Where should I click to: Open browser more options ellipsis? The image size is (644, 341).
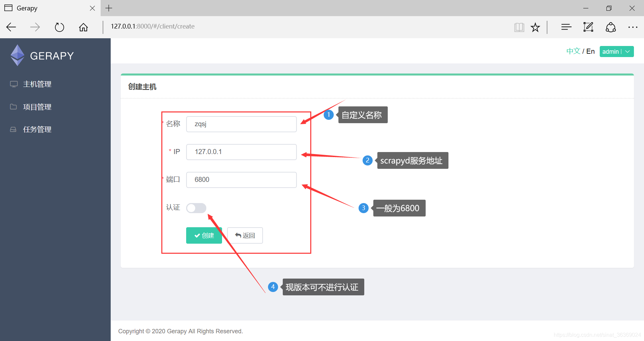click(x=633, y=27)
